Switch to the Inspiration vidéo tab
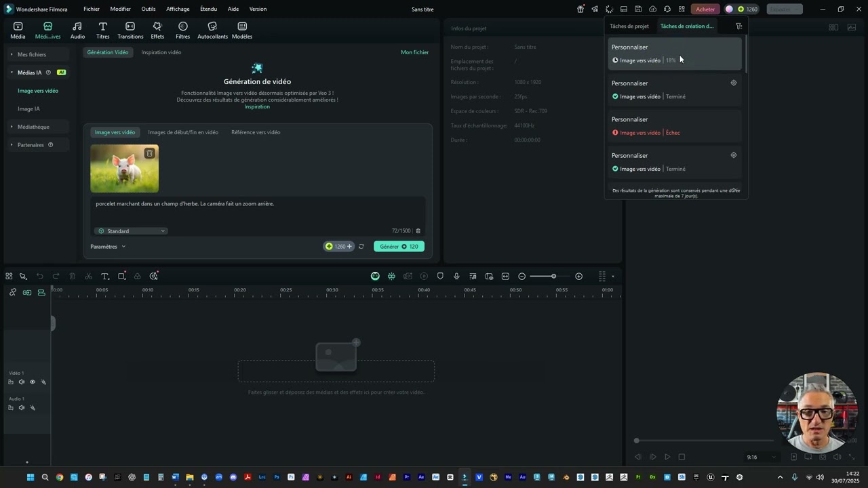Viewport: 868px width, 488px height. tap(161, 52)
